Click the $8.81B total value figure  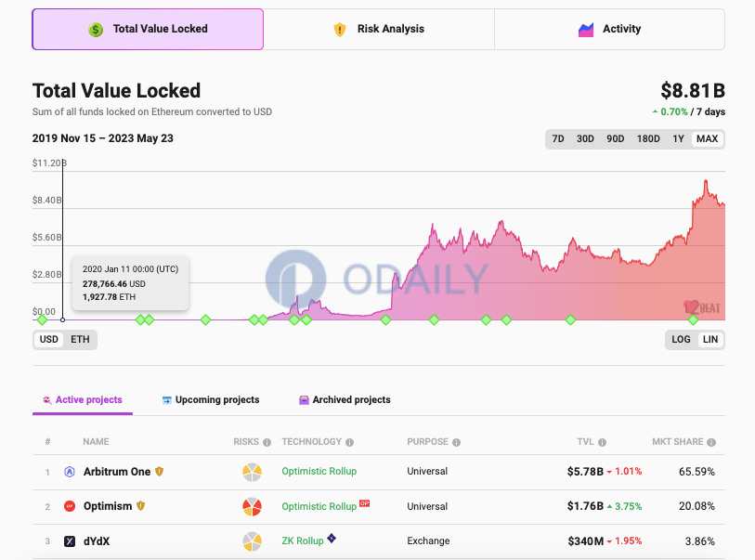693,90
